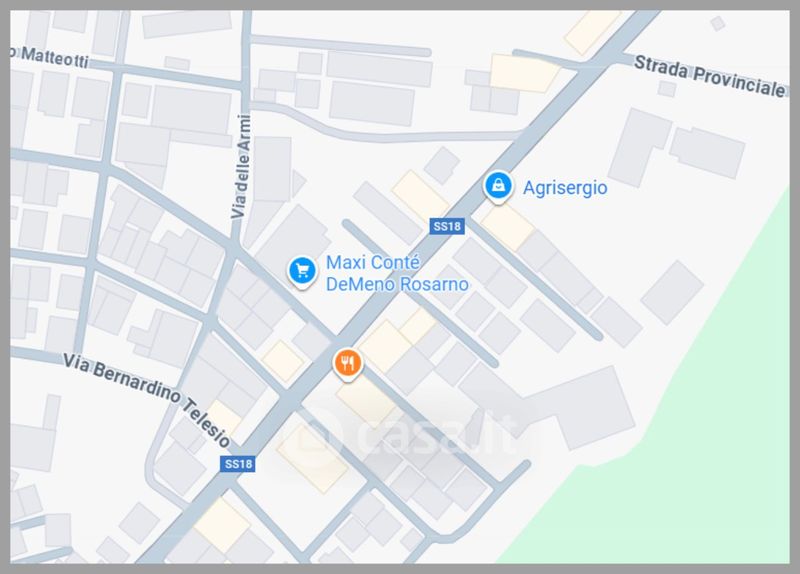Open the Agrisergio place label
Image resolution: width=800 pixels, height=574 pixels.
[x=565, y=188]
